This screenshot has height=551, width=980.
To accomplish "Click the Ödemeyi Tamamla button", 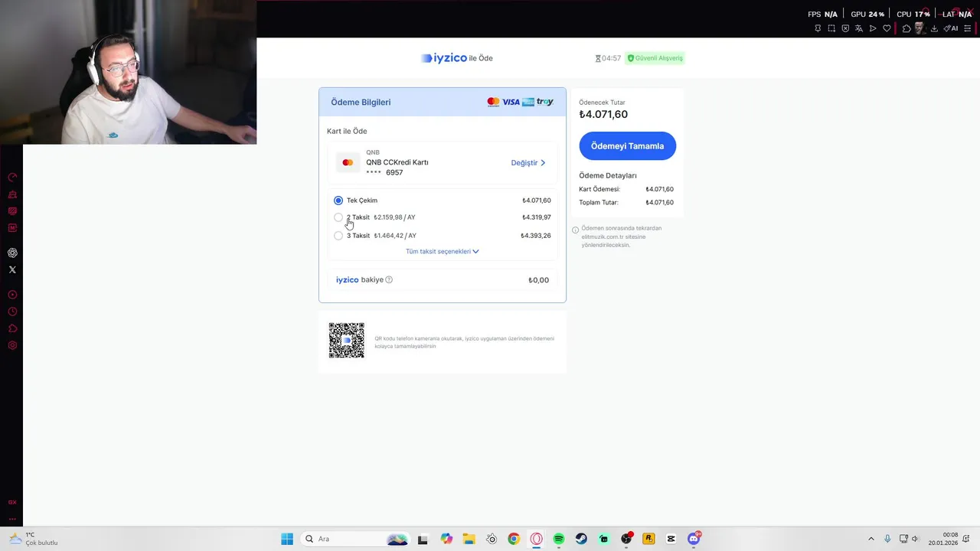I will click(x=627, y=145).
